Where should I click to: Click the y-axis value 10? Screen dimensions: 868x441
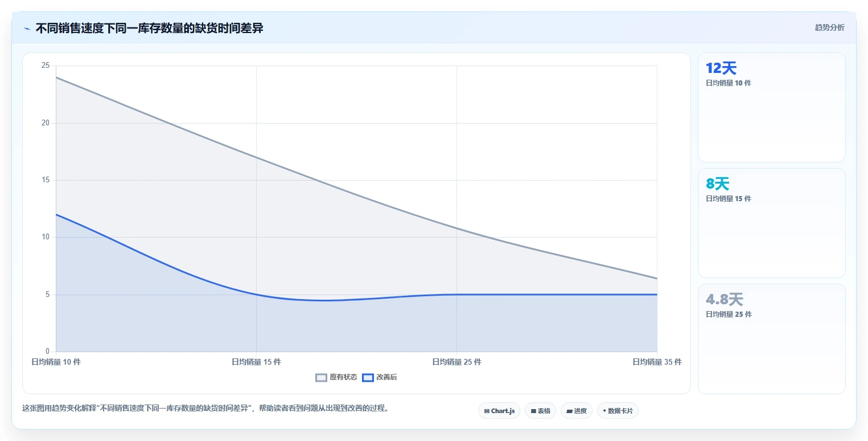coord(46,237)
